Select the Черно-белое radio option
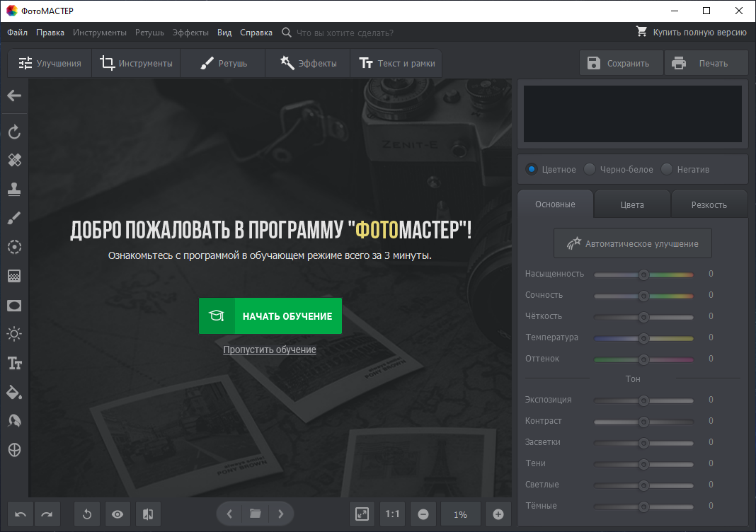Image resolution: width=756 pixels, height=532 pixels. coord(619,169)
